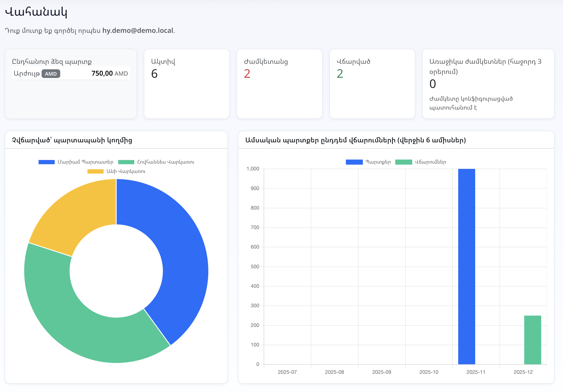Click the AMD currency badge
Viewport: 563px width, 392px height.
tap(51, 74)
